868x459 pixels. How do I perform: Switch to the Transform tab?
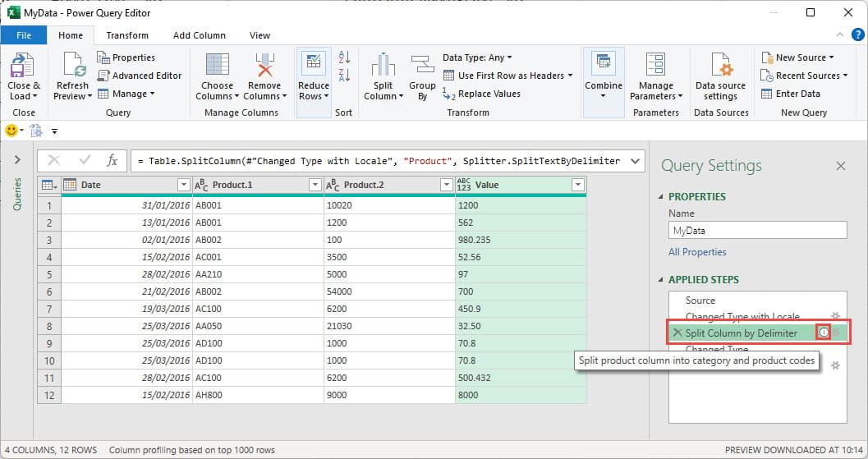[x=127, y=35]
